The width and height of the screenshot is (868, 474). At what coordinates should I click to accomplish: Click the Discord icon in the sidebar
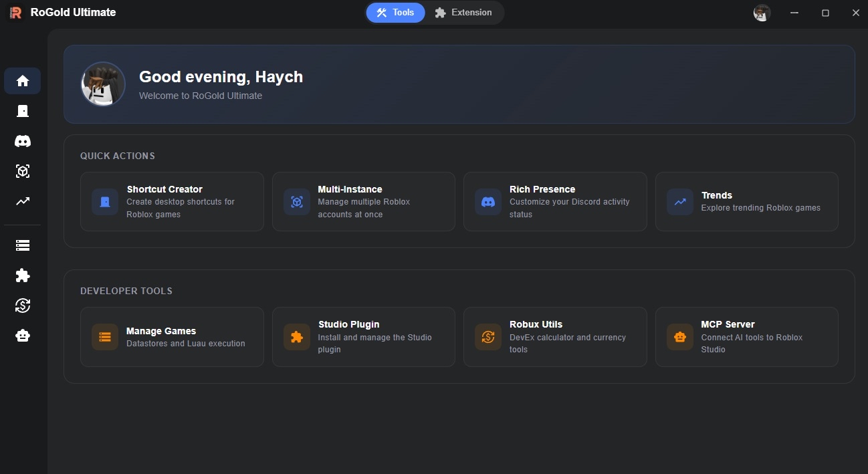pyautogui.click(x=23, y=141)
